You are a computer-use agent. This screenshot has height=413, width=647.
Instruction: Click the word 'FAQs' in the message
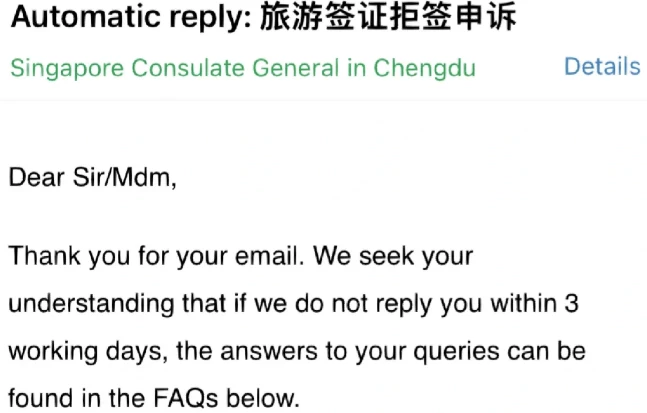(x=186, y=399)
